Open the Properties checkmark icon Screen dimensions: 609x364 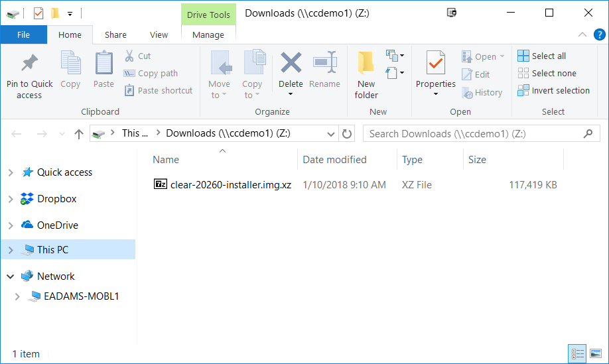pyautogui.click(x=436, y=62)
